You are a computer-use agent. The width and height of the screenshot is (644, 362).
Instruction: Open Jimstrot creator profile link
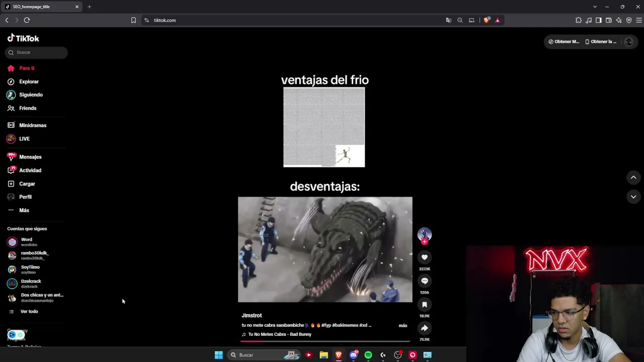(252, 316)
